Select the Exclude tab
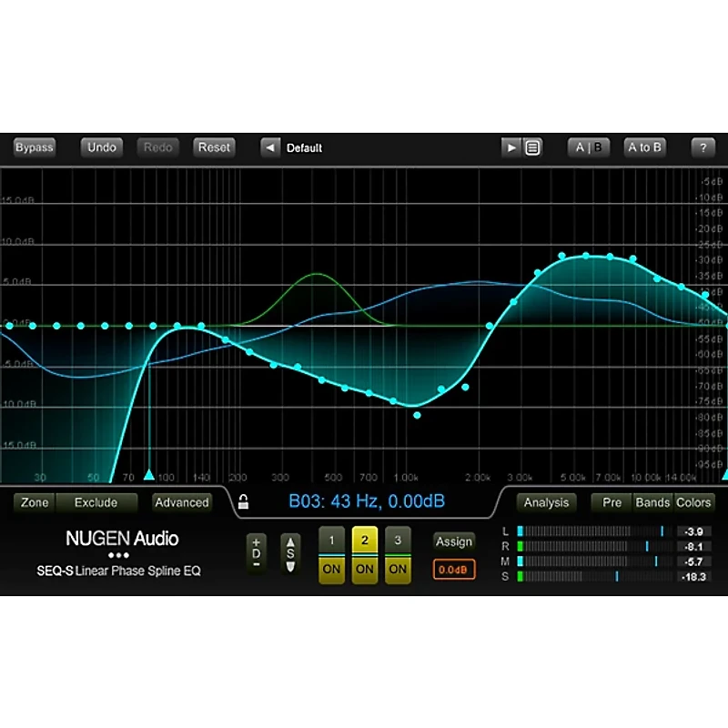728x728 pixels. [96, 503]
